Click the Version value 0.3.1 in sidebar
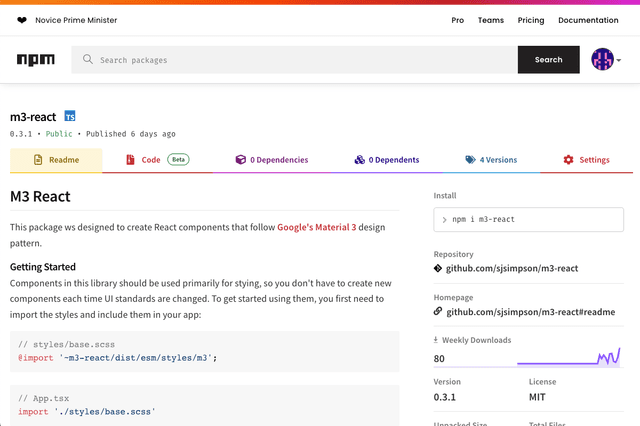Screen dimensions: 640x426 click(444, 397)
